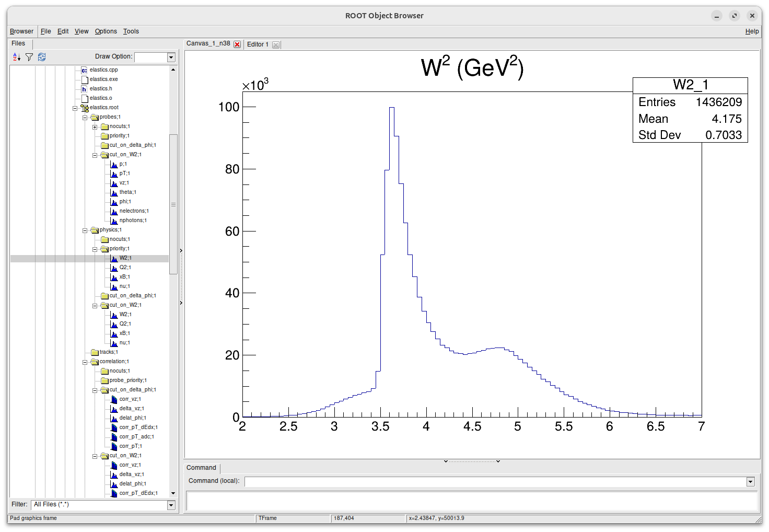769x532 pixels.
Task: Click the refresh browser icon
Action: click(x=42, y=57)
